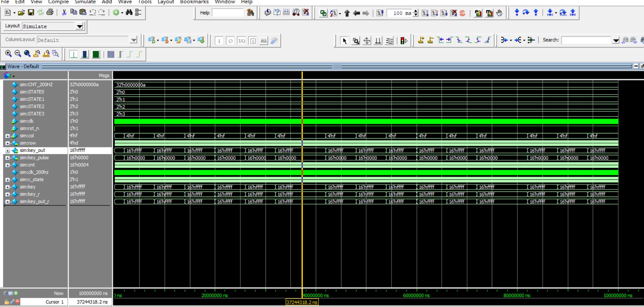This screenshot has width=644, height=307.
Task: Expand the sim:col signal
Action: (8, 136)
